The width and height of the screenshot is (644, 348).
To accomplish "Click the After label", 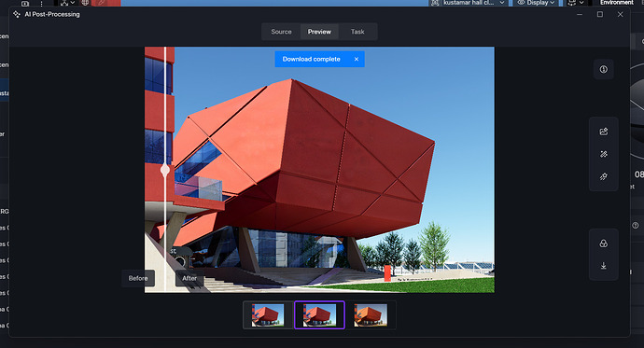I will 189,278.
